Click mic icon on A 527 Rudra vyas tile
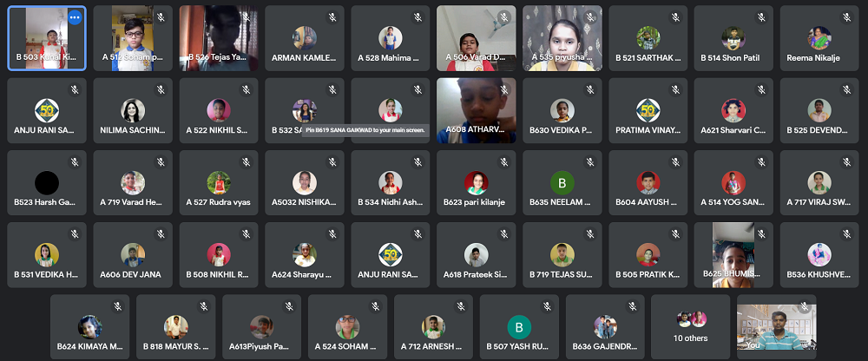Viewport: 868px width, 361px height. coord(247,162)
